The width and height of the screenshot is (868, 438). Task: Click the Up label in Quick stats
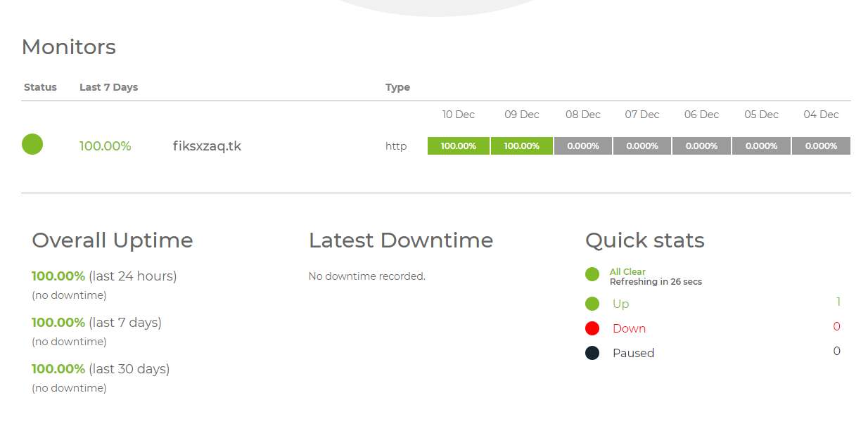pyautogui.click(x=620, y=304)
